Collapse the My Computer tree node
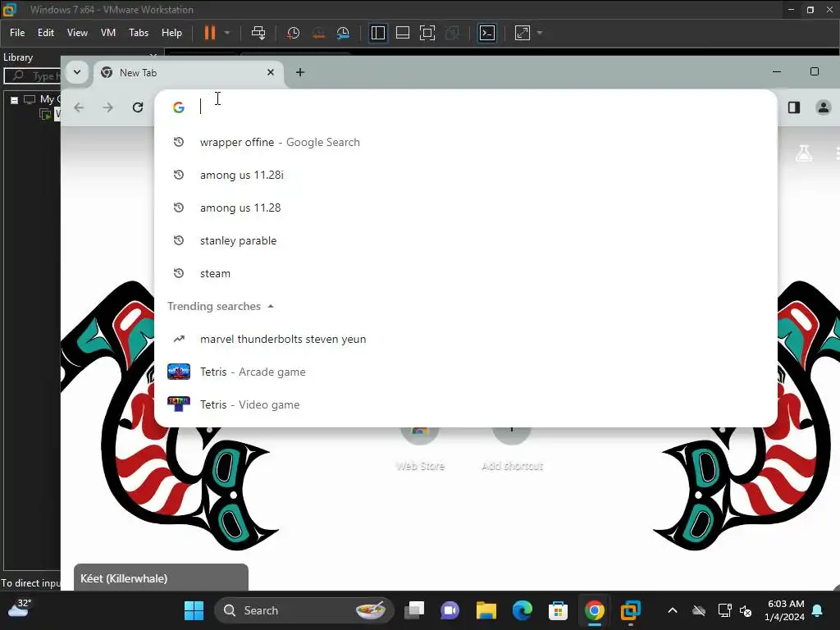 (15, 99)
